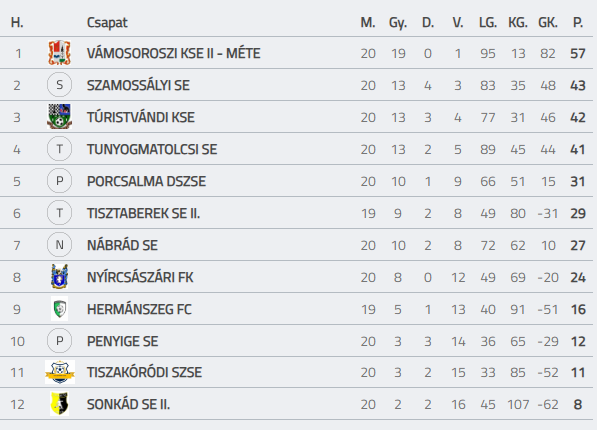597x430 pixels.
Task: Click the Csapat column header
Action: tap(107, 23)
